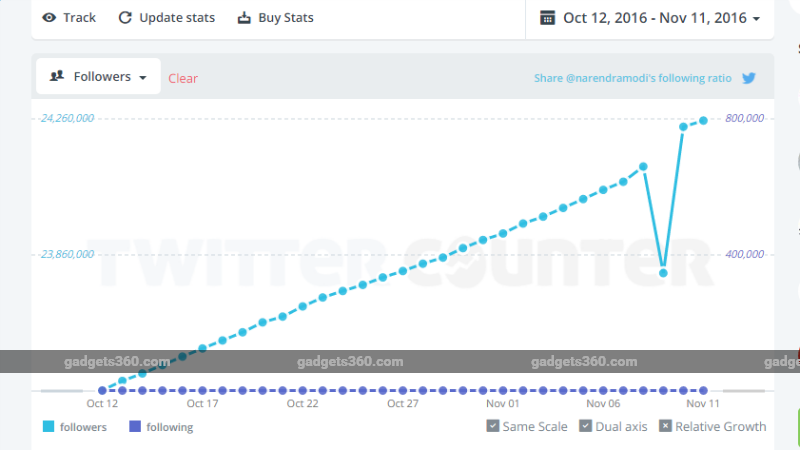Click the Buy Stats menu item

point(276,18)
